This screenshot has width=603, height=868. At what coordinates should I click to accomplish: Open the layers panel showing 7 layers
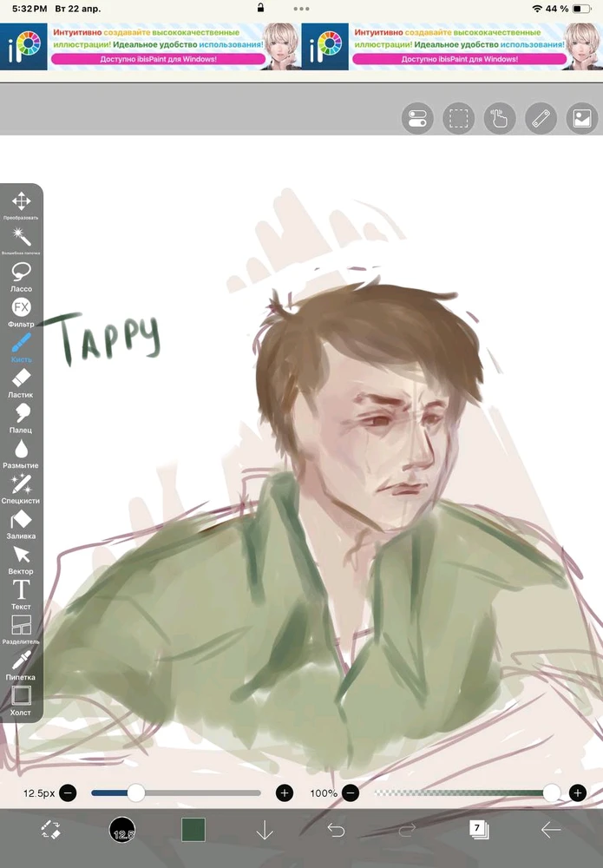pos(479,830)
